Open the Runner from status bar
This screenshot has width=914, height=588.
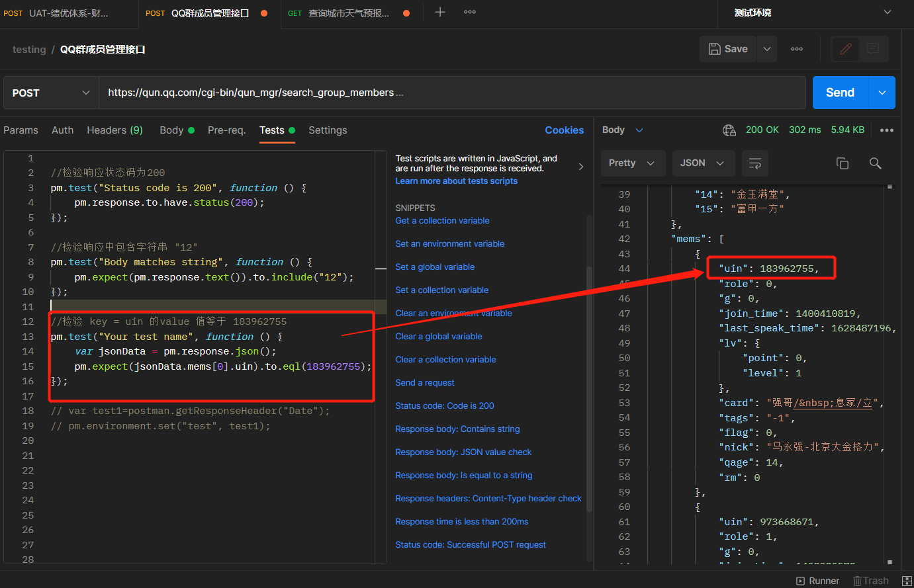pyautogui.click(x=818, y=581)
